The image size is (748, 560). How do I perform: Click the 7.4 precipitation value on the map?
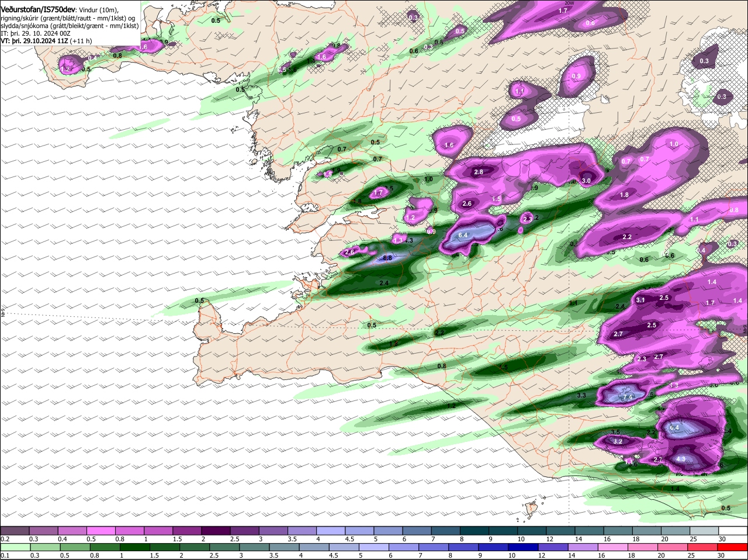click(x=629, y=397)
